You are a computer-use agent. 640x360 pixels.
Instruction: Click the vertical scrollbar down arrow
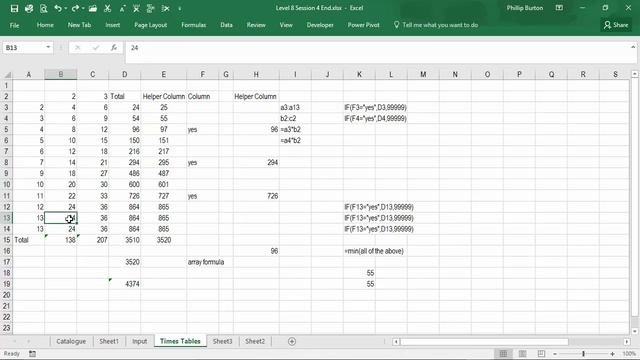coord(634,331)
